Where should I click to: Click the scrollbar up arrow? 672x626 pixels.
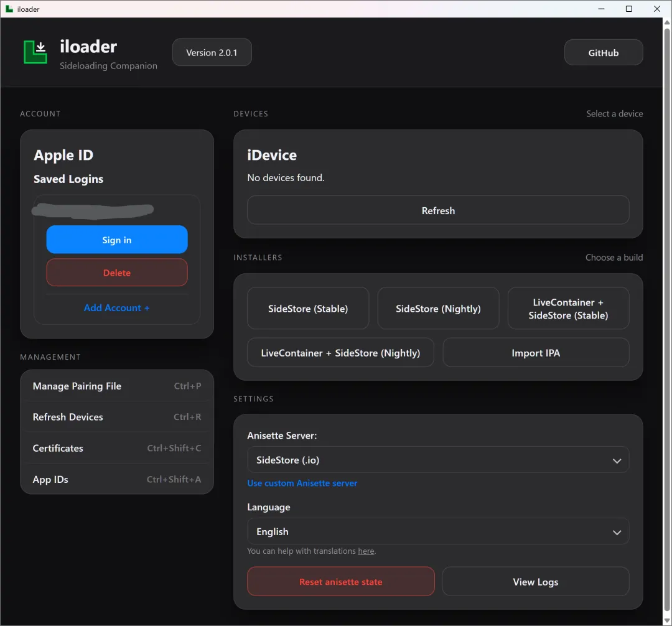667,22
